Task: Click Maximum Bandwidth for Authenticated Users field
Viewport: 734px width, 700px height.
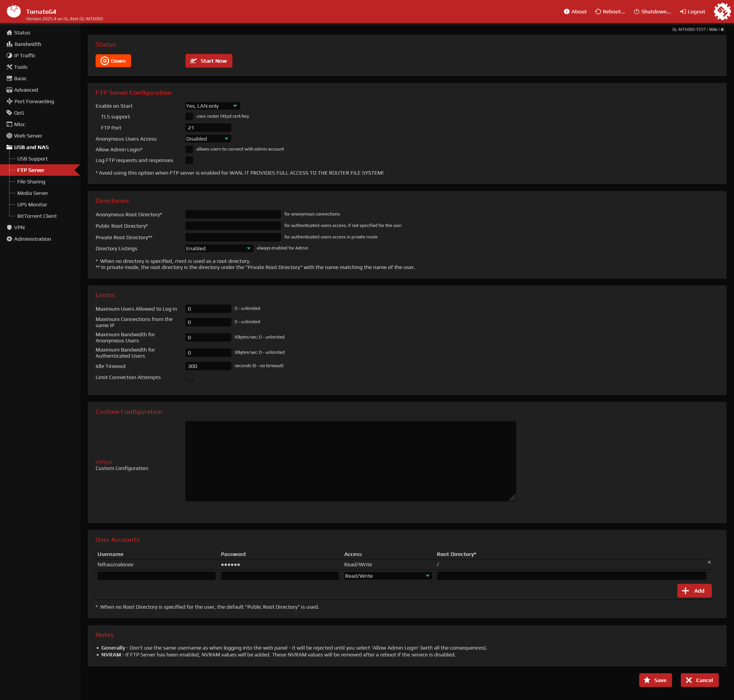Action: pyautogui.click(x=208, y=353)
